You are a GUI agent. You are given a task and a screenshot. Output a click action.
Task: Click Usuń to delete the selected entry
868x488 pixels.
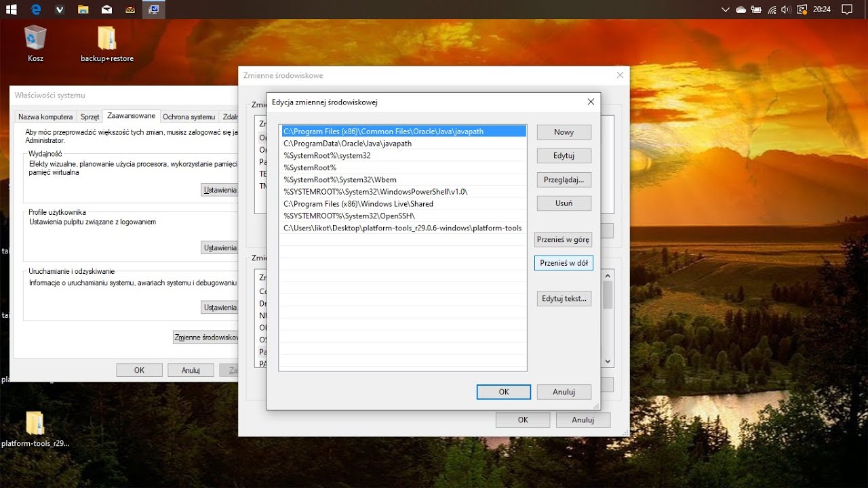[564, 203]
